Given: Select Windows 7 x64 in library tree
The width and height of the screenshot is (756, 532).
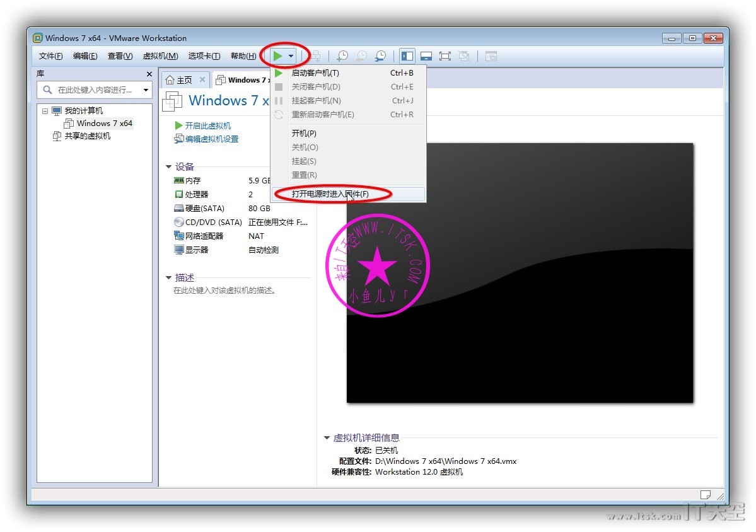Looking at the screenshot, I should pyautogui.click(x=104, y=124).
